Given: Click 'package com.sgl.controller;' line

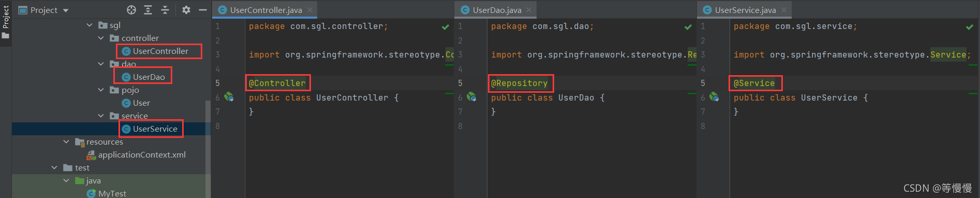Looking at the screenshot, I should point(318,26).
